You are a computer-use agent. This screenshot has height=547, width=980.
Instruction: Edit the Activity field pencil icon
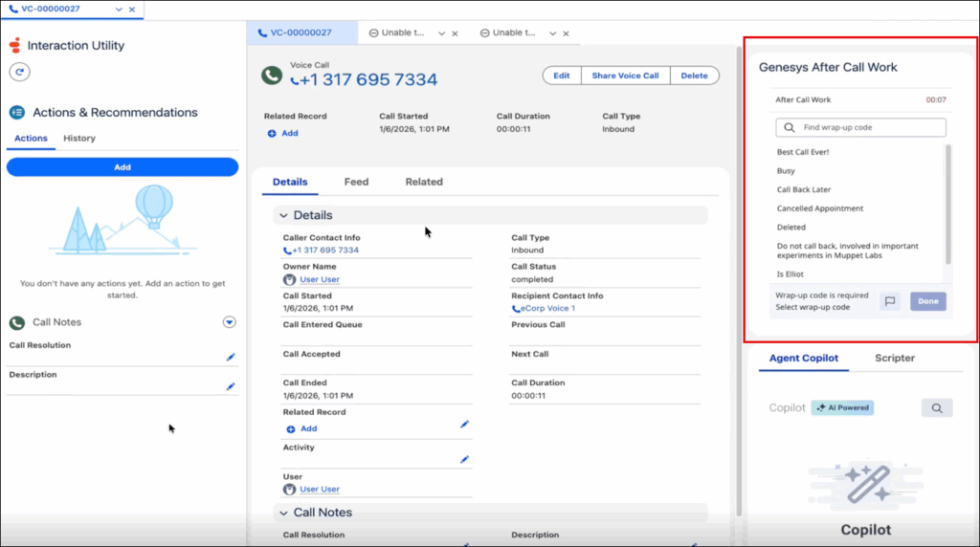[x=464, y=460]
